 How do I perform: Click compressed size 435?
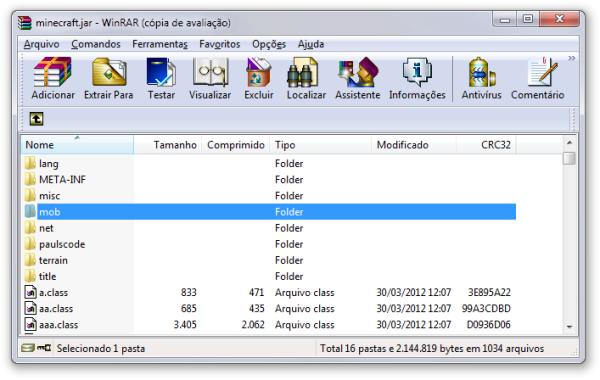256,308
